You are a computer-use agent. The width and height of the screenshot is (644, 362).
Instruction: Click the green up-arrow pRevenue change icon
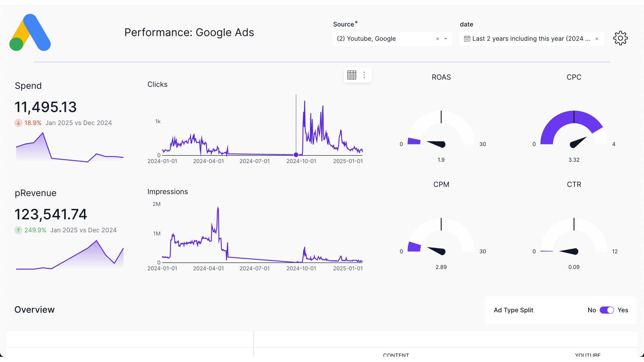(x=18, y=230)
